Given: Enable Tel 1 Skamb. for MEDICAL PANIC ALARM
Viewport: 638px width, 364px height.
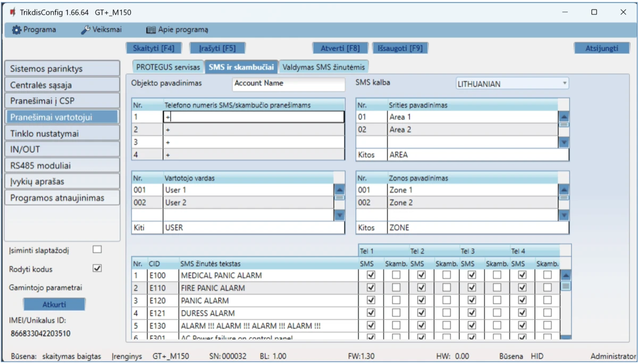Looking at the screenshot, I should coord(396,275).
